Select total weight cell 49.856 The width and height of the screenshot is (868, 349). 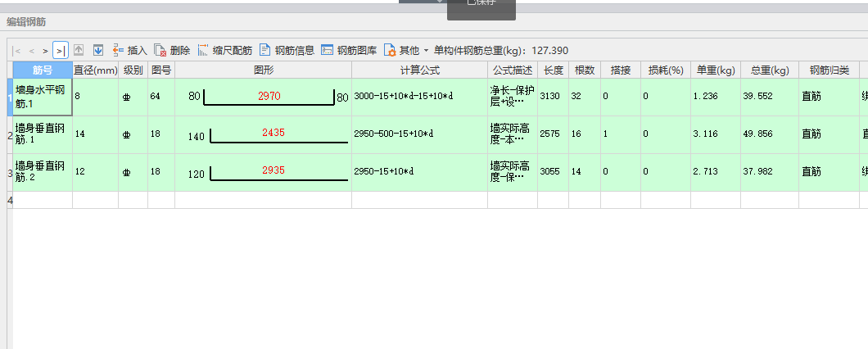tap(770, 134)
